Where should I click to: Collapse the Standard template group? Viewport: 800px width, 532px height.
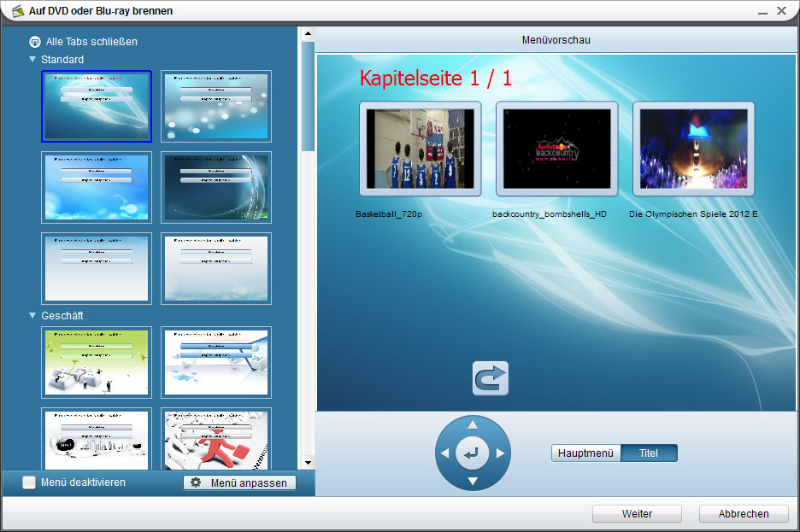(x=32, y=60)
